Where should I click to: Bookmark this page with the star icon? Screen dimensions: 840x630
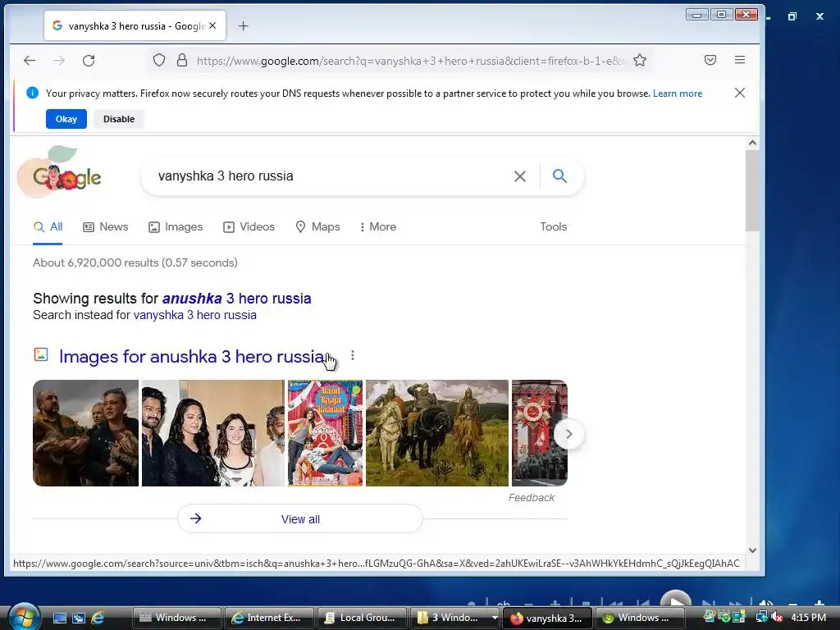tap(640, 61)
